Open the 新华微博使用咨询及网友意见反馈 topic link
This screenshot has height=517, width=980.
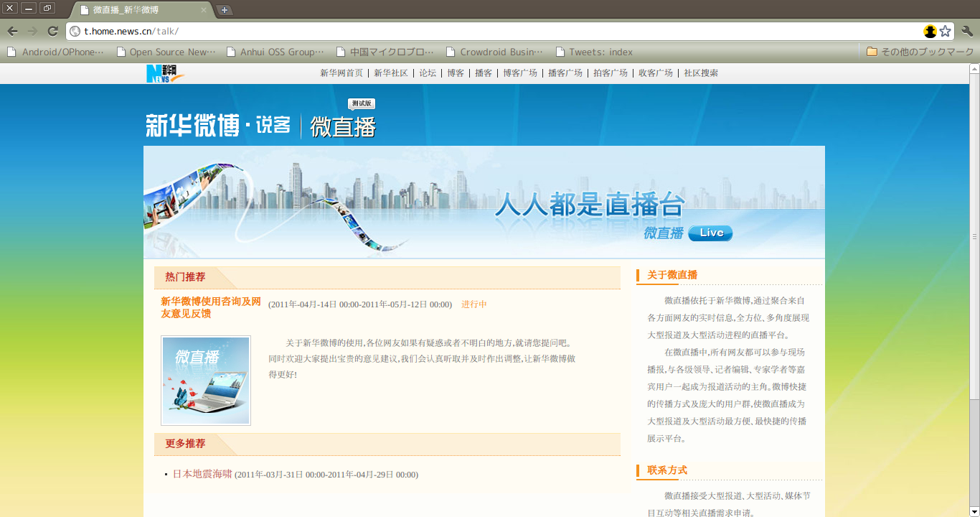coord(211,307)
